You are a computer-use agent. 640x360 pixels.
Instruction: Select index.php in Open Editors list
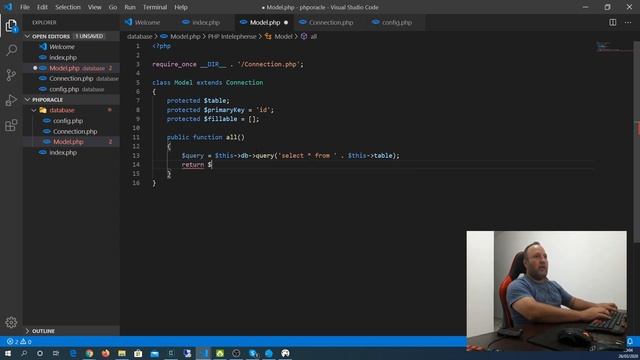point(71,58)
